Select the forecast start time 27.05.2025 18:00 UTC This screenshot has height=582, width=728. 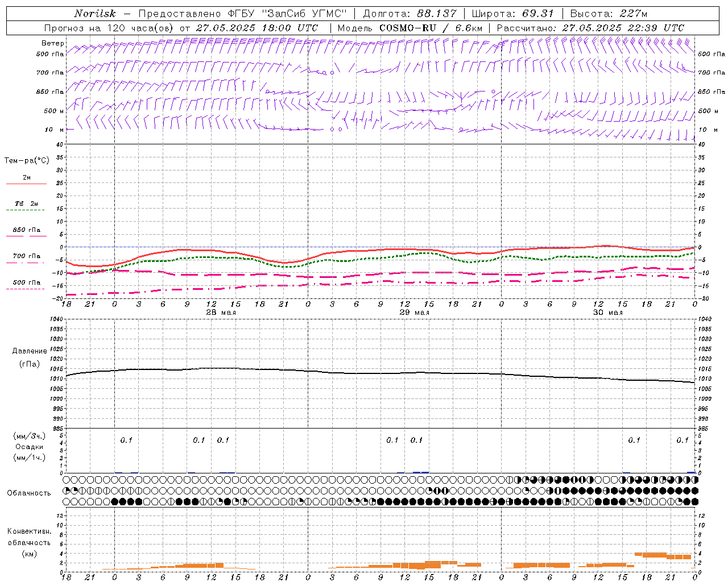(x=257, y=28)
